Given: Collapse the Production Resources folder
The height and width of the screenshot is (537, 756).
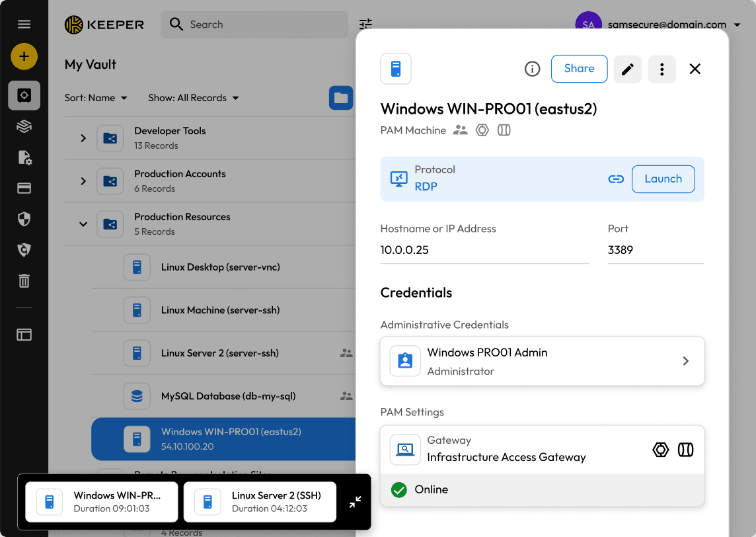Looking at the screenshot, I should pos(83,224).
